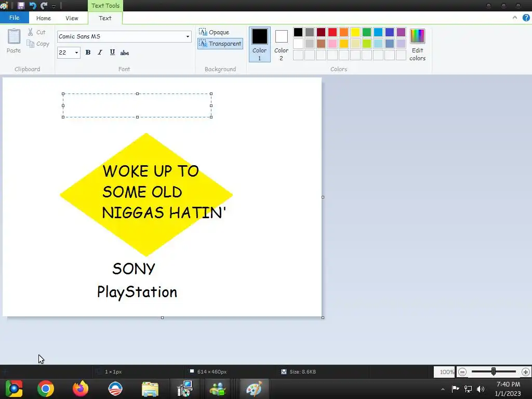Click the Text Tools contextual tab header
Viewport: 532px width, 399px height.
pos(105,6)
